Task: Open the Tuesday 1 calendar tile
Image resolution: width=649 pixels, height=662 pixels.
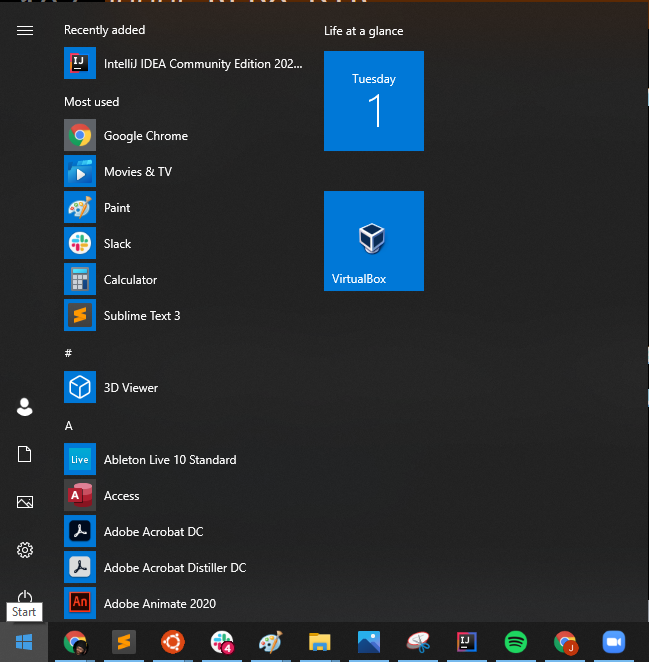Action: pos(374,101)
